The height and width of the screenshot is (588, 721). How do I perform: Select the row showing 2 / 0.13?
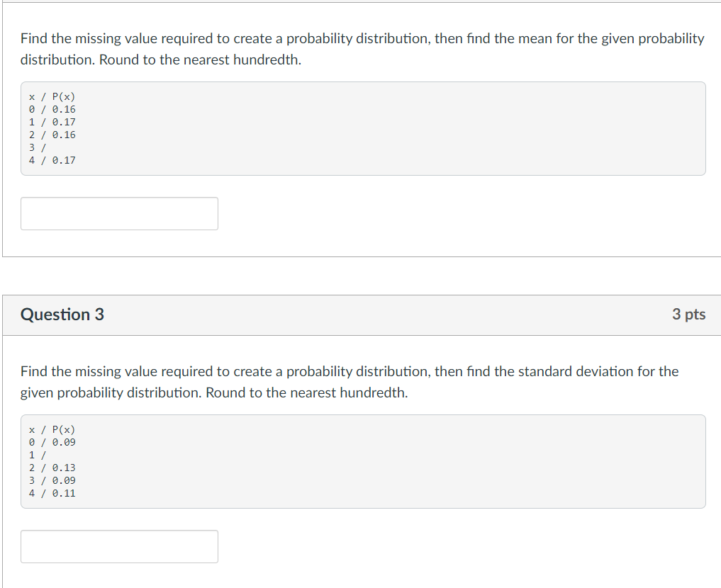pyautogui.click(x=52, y=468)
